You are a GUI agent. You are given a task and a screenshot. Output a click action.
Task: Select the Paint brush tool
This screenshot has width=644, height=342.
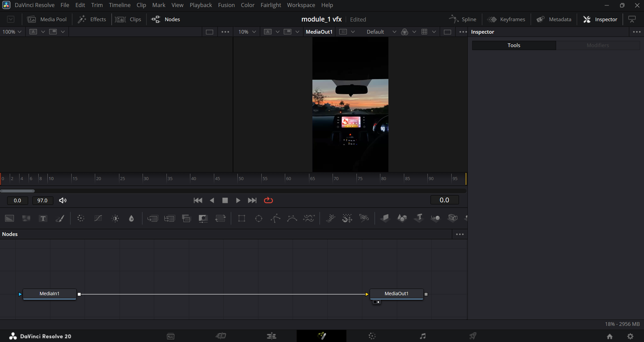pos(60,219)
